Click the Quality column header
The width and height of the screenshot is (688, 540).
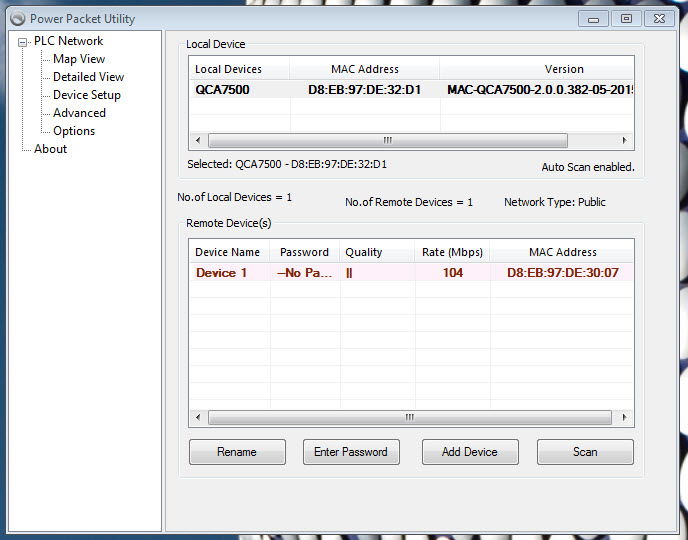pos(377,252)
